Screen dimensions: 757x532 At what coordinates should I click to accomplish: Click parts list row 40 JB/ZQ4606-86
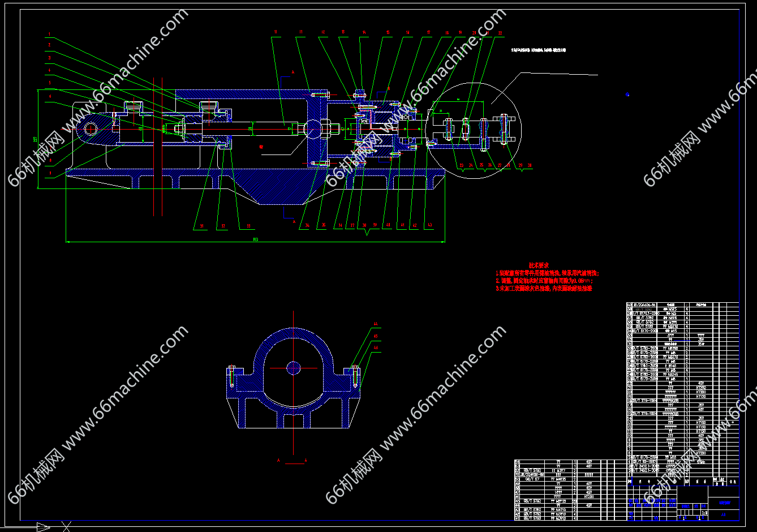(x=645, y=305)
